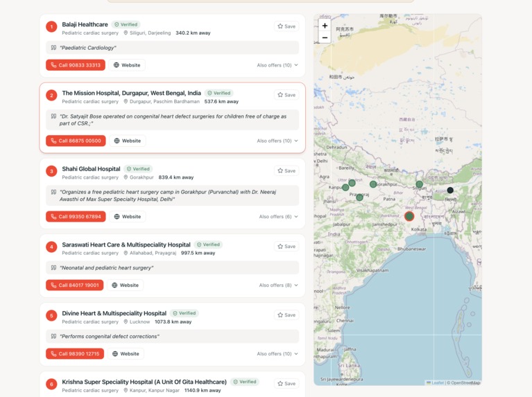The image size is (532, 397).
Task: Zoom in on the map
Action: (325, 26)
